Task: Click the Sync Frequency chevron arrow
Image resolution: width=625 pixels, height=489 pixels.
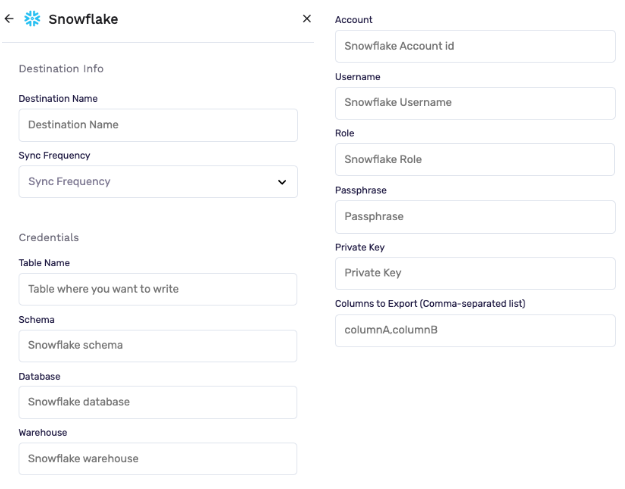Action: 282,182
